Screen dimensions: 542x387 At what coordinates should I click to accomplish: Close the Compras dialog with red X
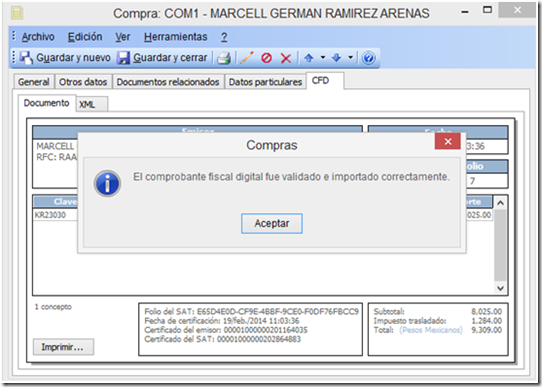point(448,141)
